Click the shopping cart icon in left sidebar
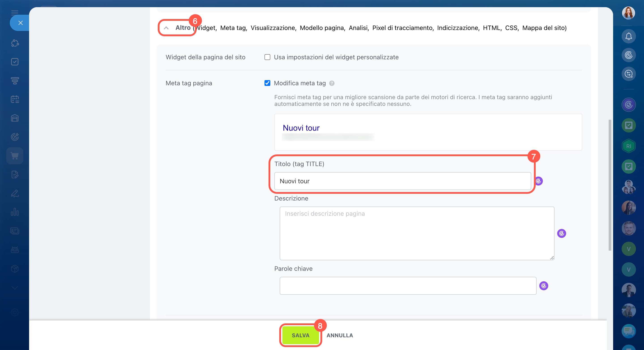Image resolution: width=644 pixels, height=350 pixels. click(x=15, y=156)
